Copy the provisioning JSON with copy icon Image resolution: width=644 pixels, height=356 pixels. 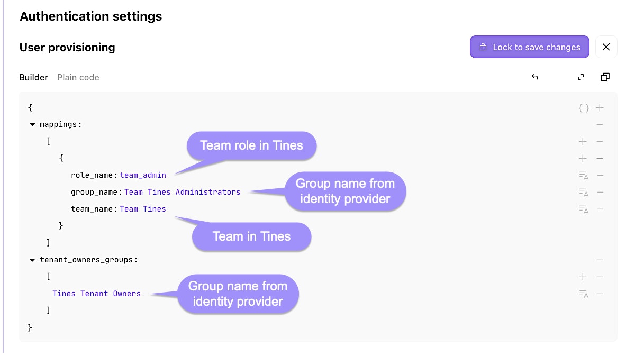[x=605, y=77]
